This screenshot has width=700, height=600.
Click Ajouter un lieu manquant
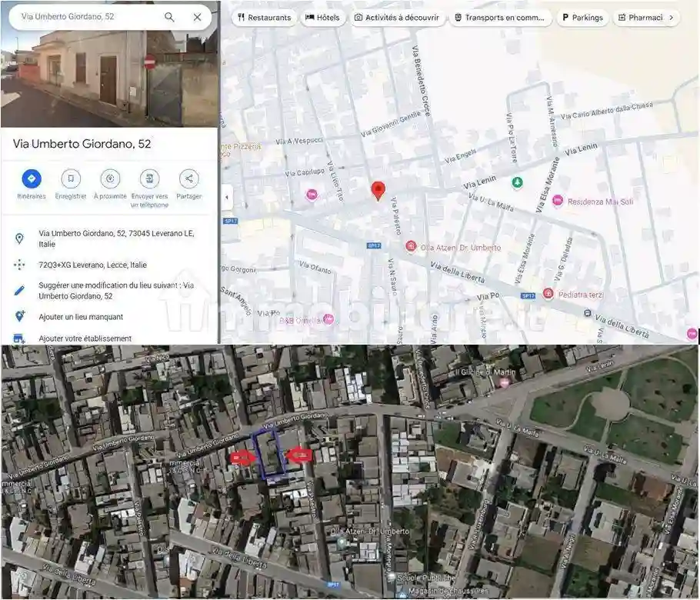pyautogui.click(x=81, y=317)
